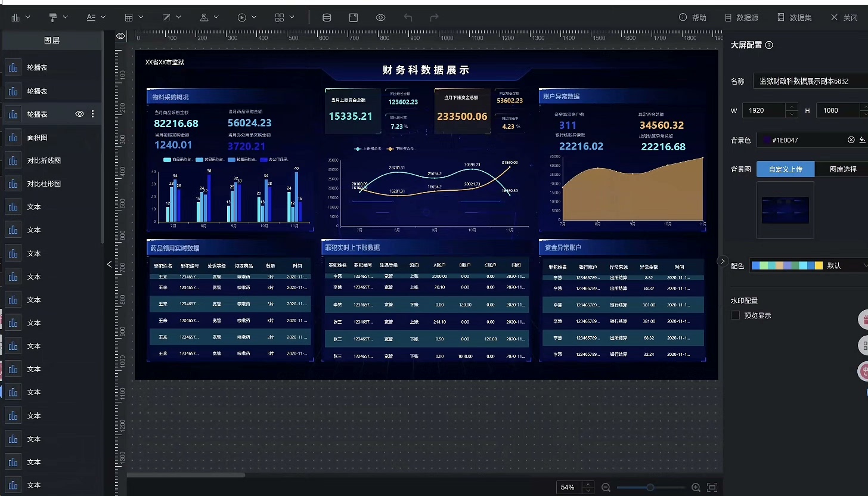Click the database cylinder icon in toolbar
The width and height of the screenshot is (868, 496).
pos(327,18)
